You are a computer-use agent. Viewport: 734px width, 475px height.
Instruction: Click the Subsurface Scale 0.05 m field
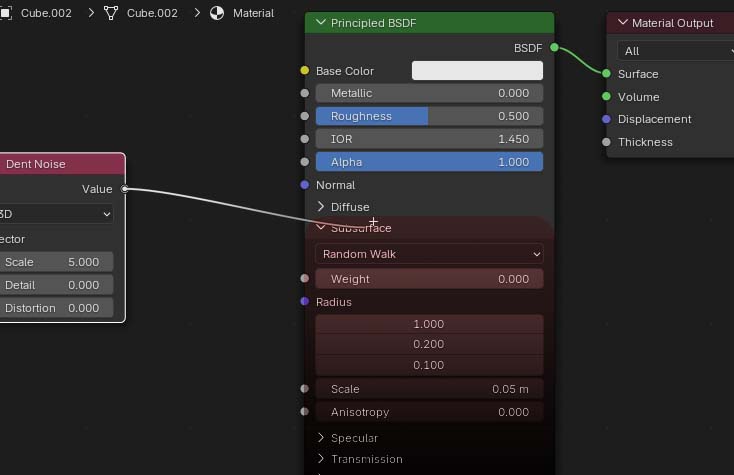pos(429,389)
